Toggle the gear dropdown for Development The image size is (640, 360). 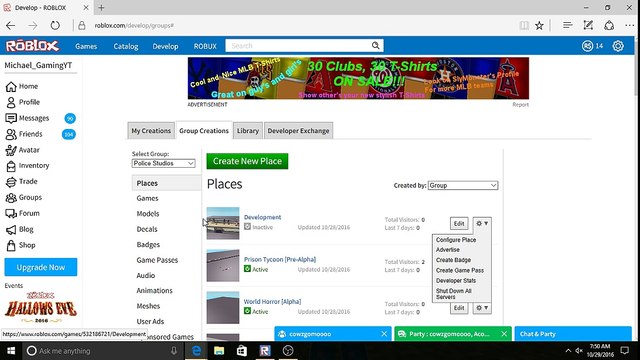tap(482, 224)
